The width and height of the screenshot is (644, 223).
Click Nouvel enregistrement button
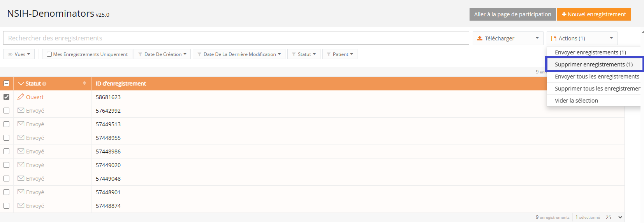click(593, 14)
